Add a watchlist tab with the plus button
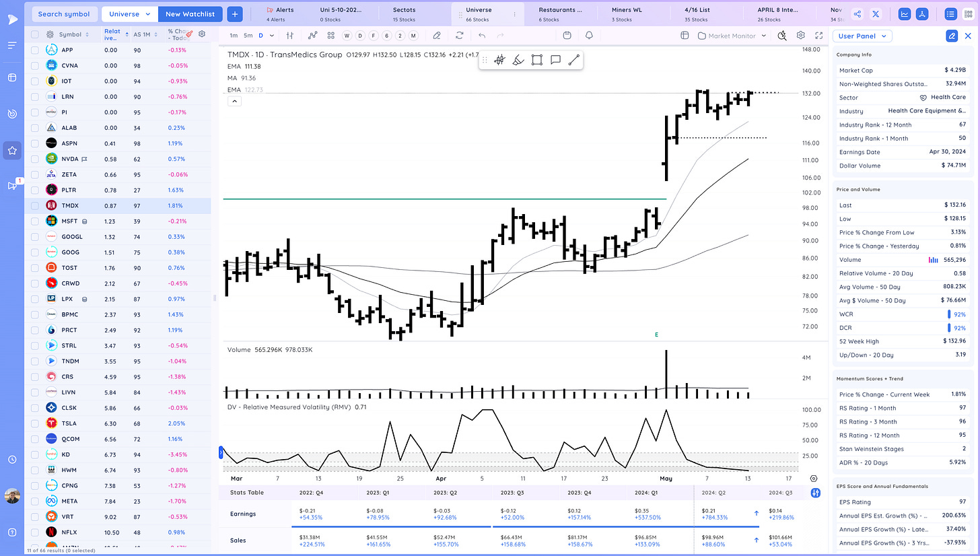Viewport: 980px width, 556px height. pyautogui.click(x=235, y=14)
